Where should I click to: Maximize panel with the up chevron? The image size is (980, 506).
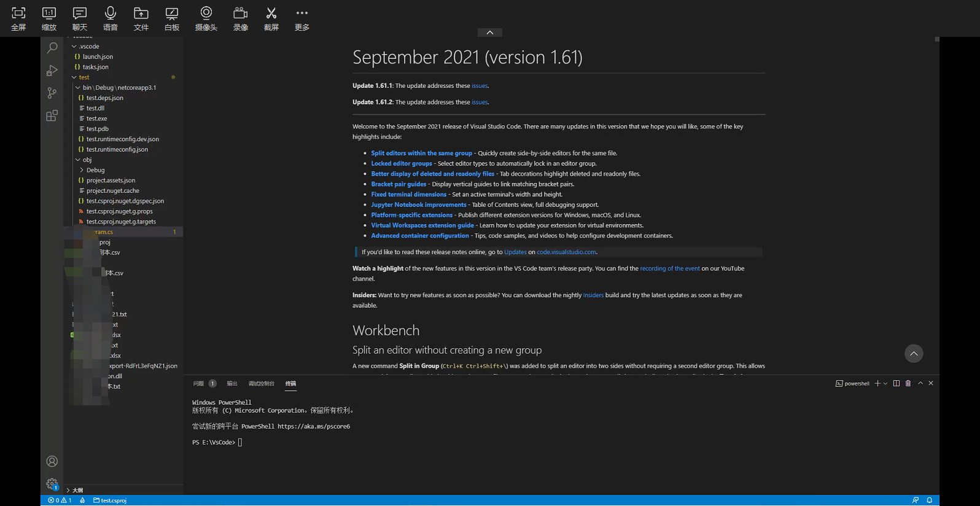[x=920, y=383]
